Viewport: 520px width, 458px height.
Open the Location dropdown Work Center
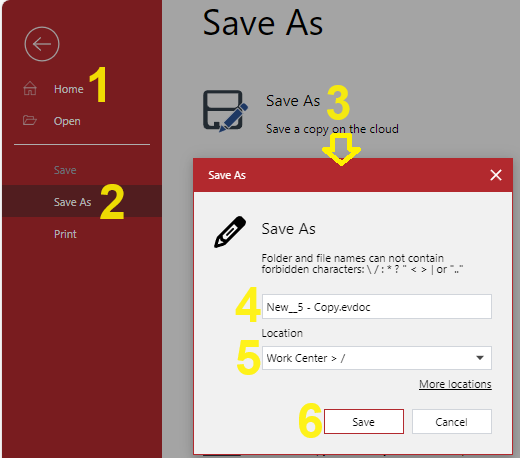(377, 358)
